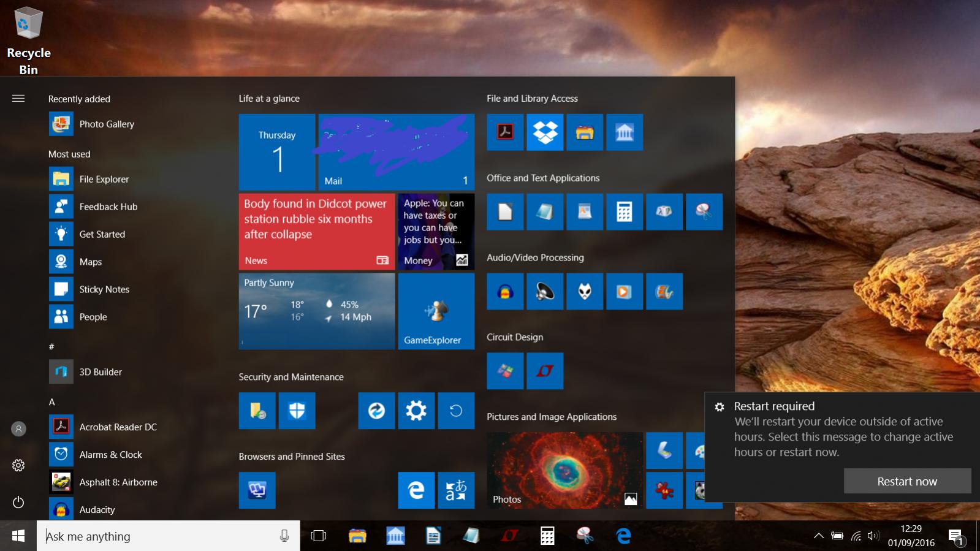Open the Windows Defender shield tile
This screenshot has height=551, width=980.
[x=297, y=411]
